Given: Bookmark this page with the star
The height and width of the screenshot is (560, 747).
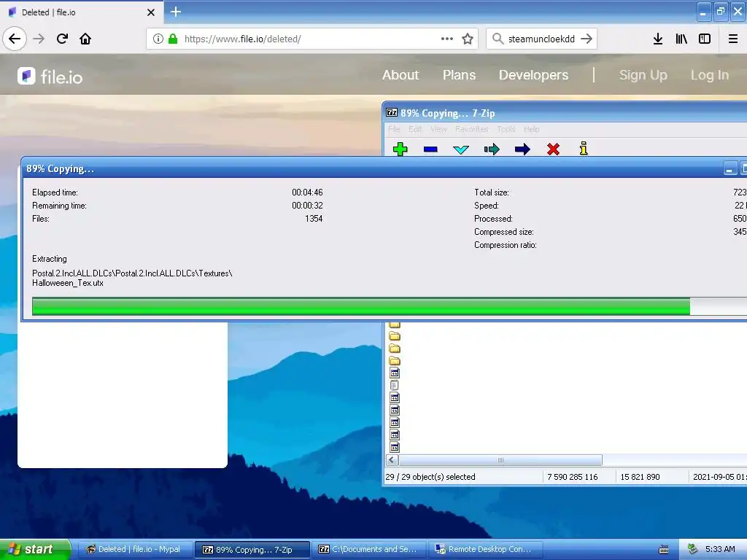Looking at the screenshot, I should click(468, 39).
